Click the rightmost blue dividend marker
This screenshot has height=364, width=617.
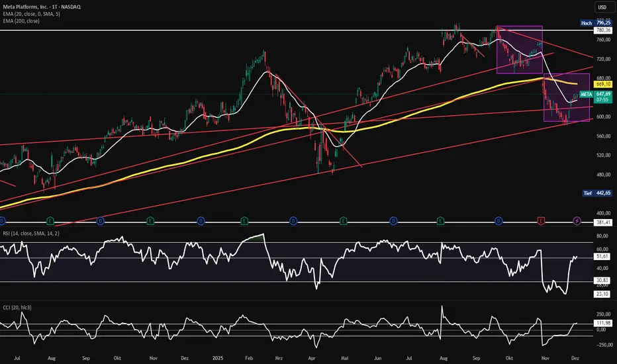pyautogui.click(x=498, y=221)
